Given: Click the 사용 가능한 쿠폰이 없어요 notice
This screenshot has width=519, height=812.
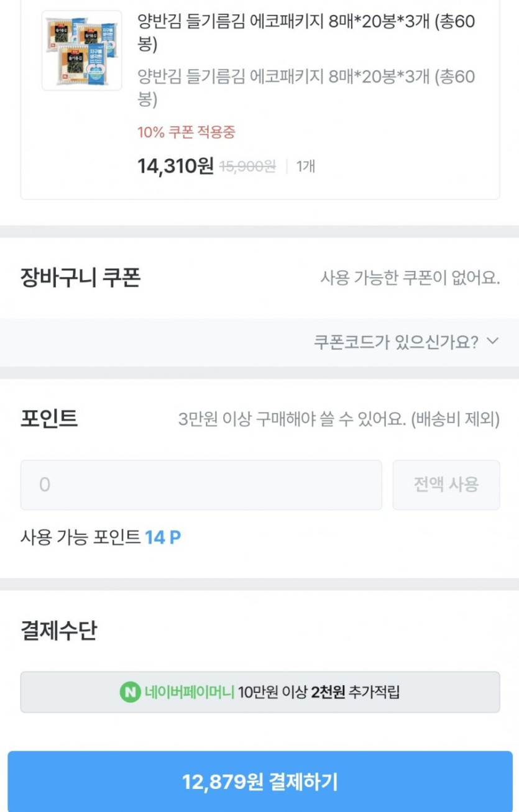Looking at the screenshot, I should click(410, 278).
